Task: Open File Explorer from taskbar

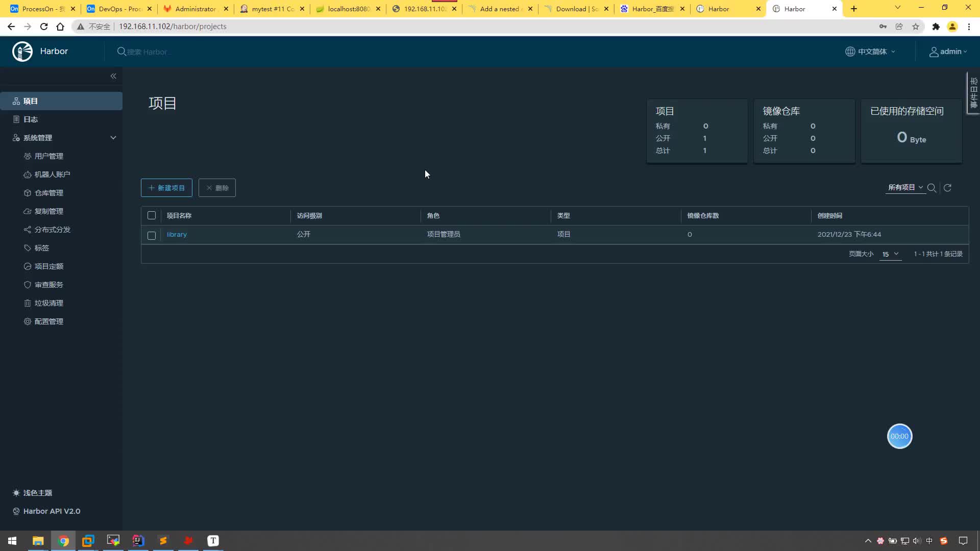Action: tap(38, 541)
